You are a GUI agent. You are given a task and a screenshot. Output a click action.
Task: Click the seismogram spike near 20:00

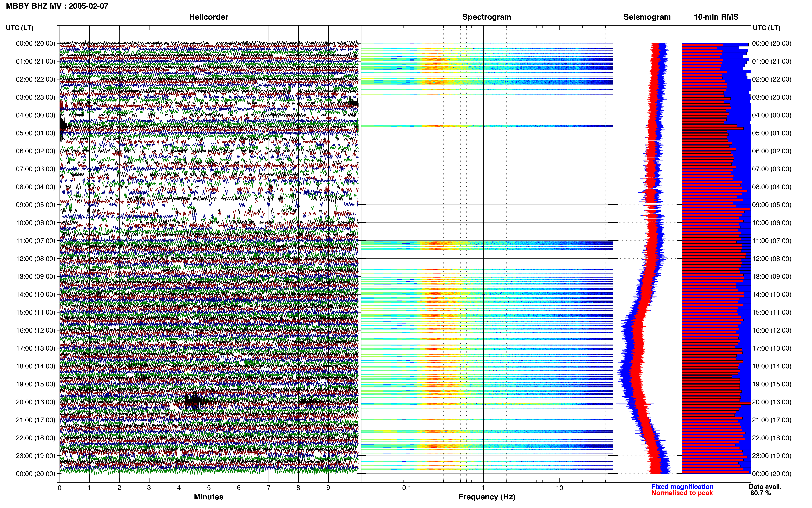coord(642,403)
